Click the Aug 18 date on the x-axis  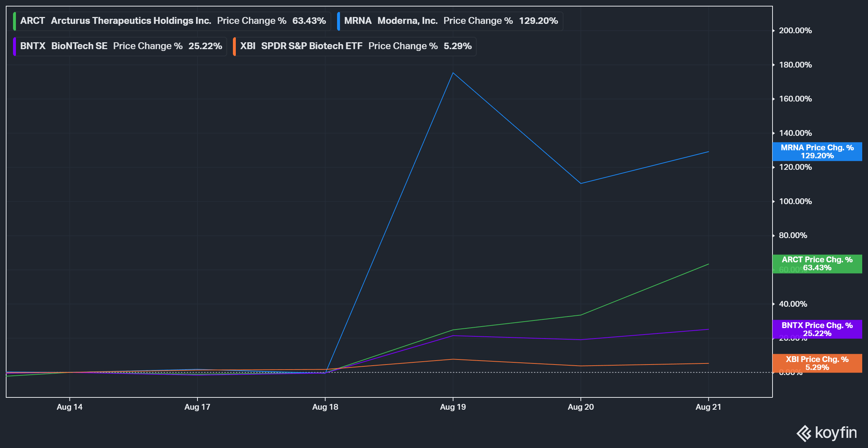pyautogui.click(x=325, y=407)
